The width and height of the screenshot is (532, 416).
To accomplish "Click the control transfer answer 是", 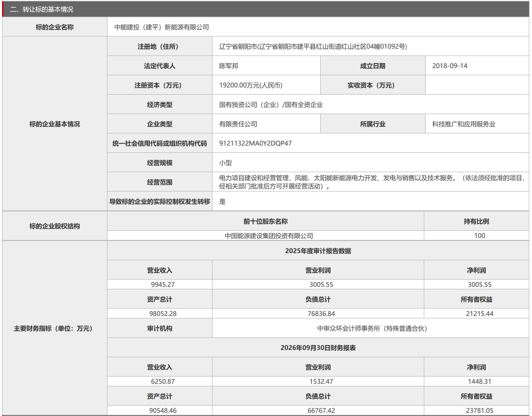I will click(222, 202).
